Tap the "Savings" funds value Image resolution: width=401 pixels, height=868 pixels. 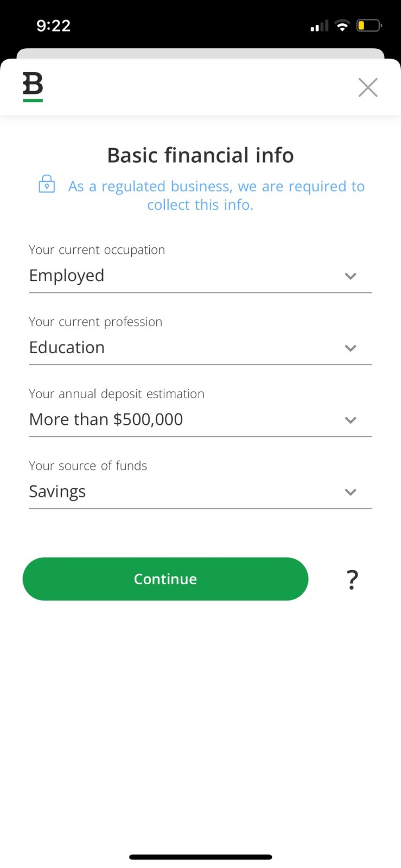click(x=58, y=492)
